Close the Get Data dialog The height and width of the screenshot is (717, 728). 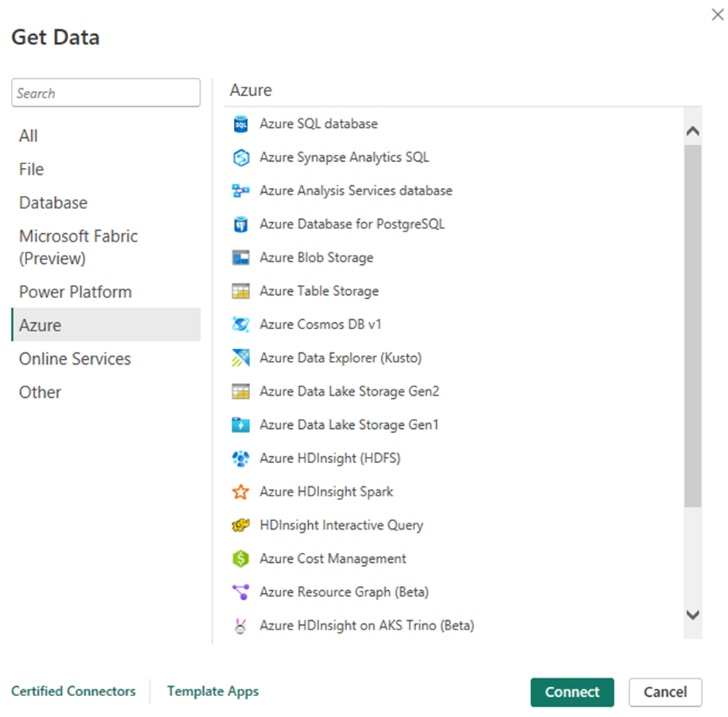(717, 15)
